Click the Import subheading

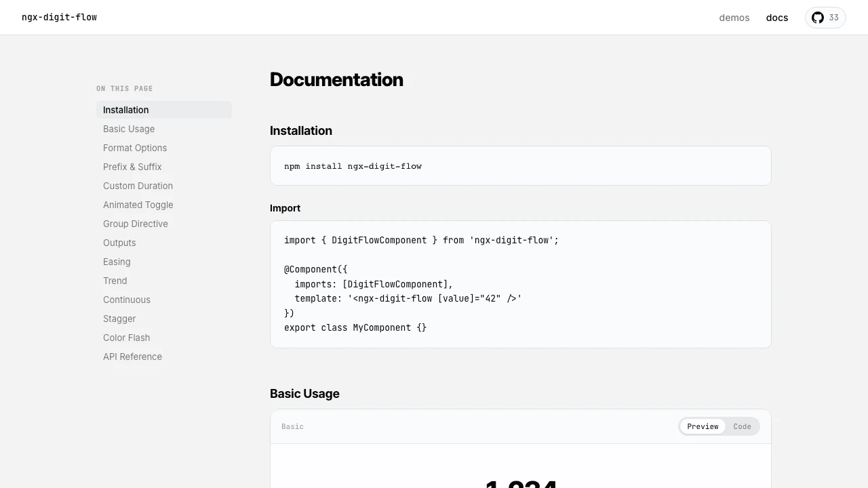click(x=285, y=208)
